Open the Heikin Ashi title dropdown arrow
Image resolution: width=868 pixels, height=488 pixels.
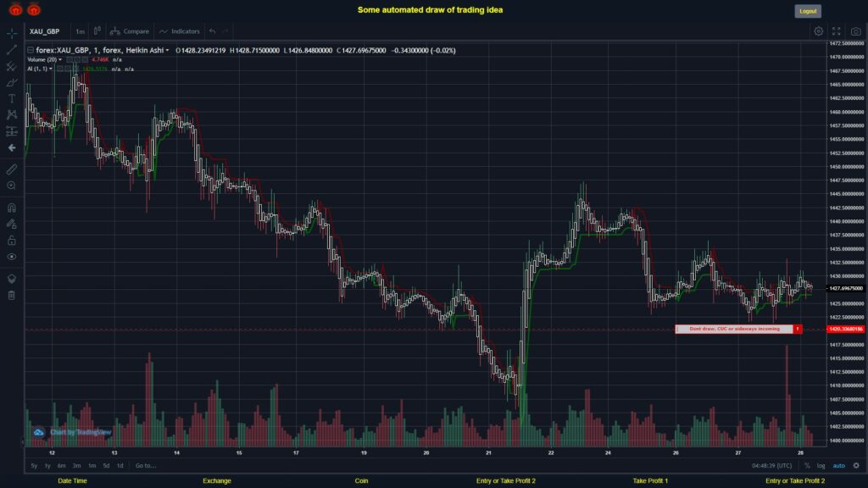click(x=167, y=50)
